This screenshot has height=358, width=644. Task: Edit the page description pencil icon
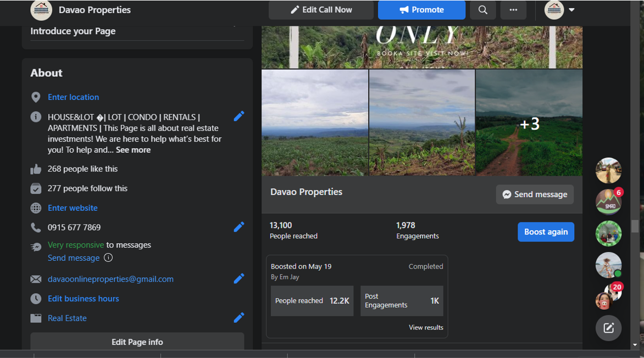[238, 116]
